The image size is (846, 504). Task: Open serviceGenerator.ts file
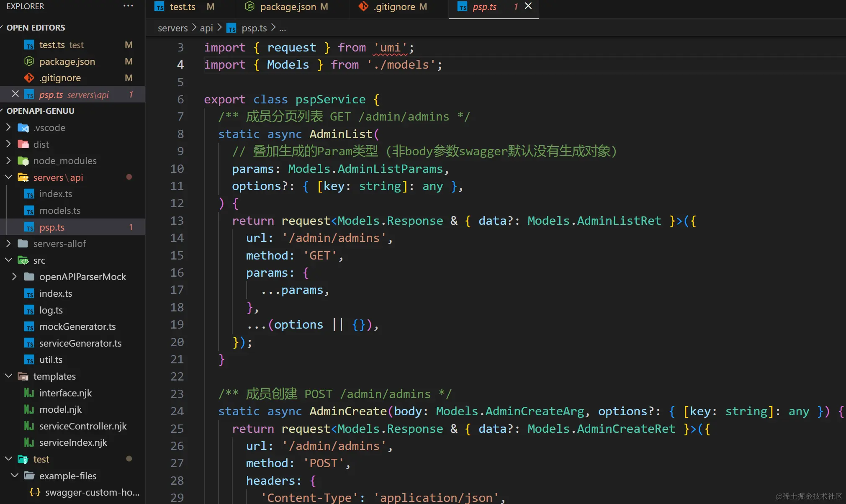tap(72, 343)
